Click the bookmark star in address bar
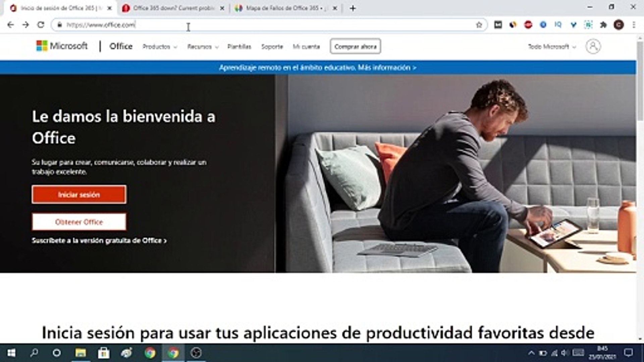The width and height of the screenshot is (644, 362). (x=479, y=24)
